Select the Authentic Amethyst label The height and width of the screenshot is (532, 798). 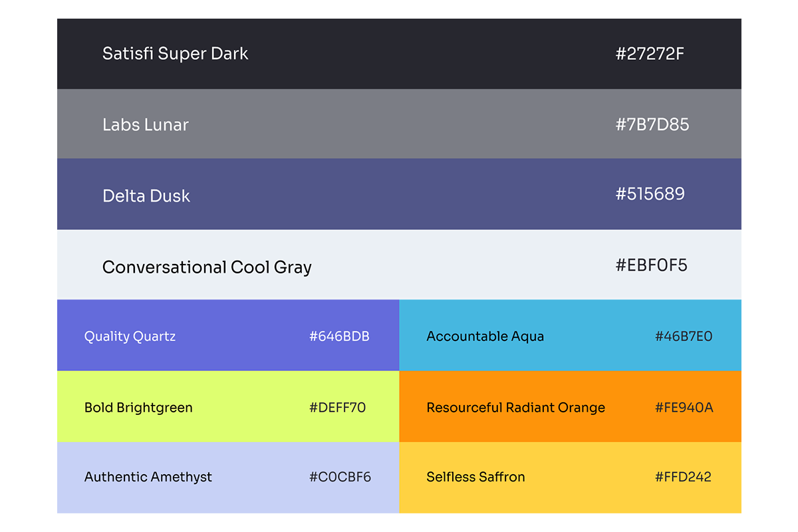(148, 477)
